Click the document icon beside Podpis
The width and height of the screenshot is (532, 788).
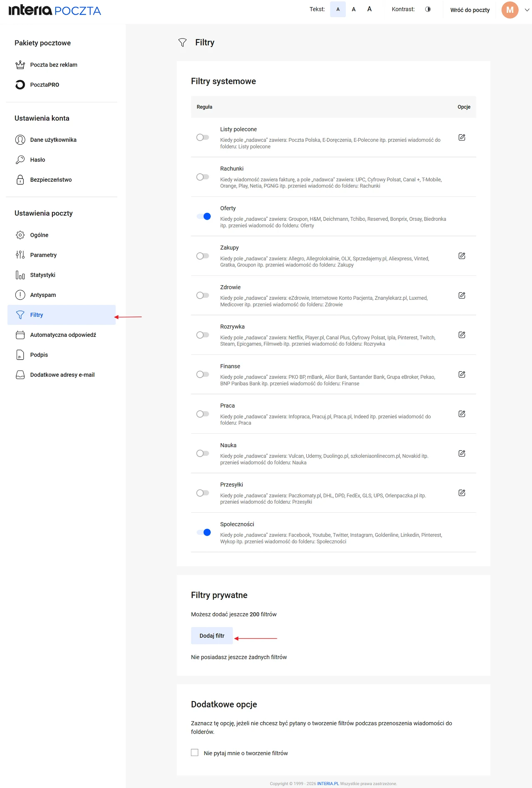[x=20, y=355]
